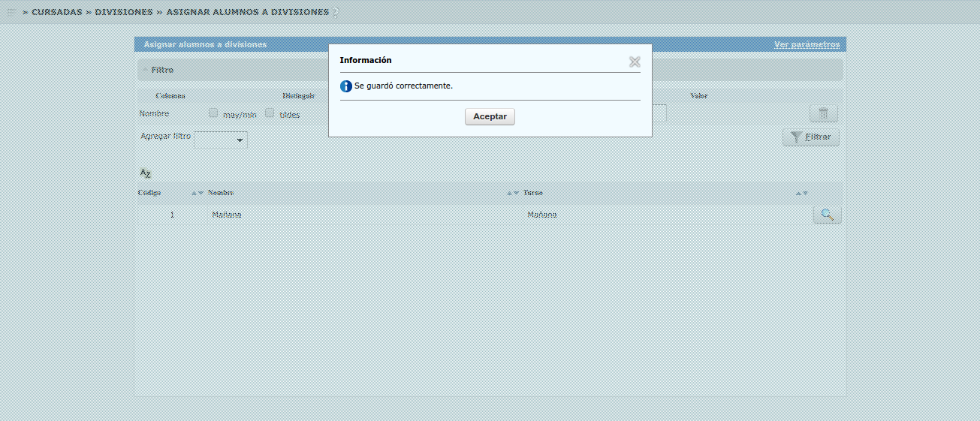Open the hamburger menu at top-left

pos(12,12)
